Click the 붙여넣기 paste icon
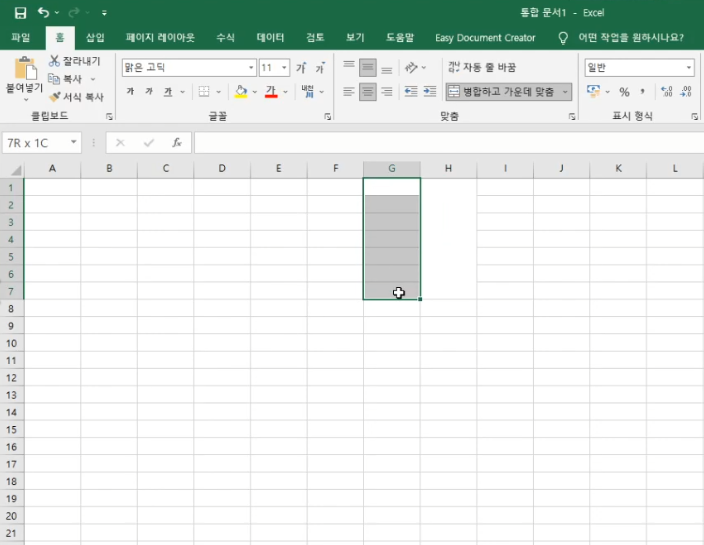Screen dimensions: 704x545 click(x=25, y=68)
